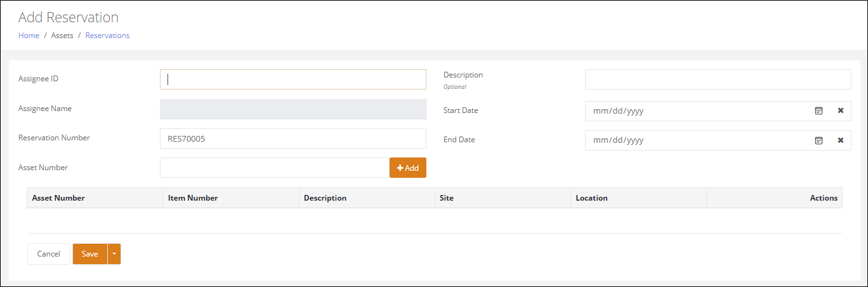This screenshot has width=868, height=287.
Task: Clear the End Date with the x icon
Action: [x=841, y=140]
